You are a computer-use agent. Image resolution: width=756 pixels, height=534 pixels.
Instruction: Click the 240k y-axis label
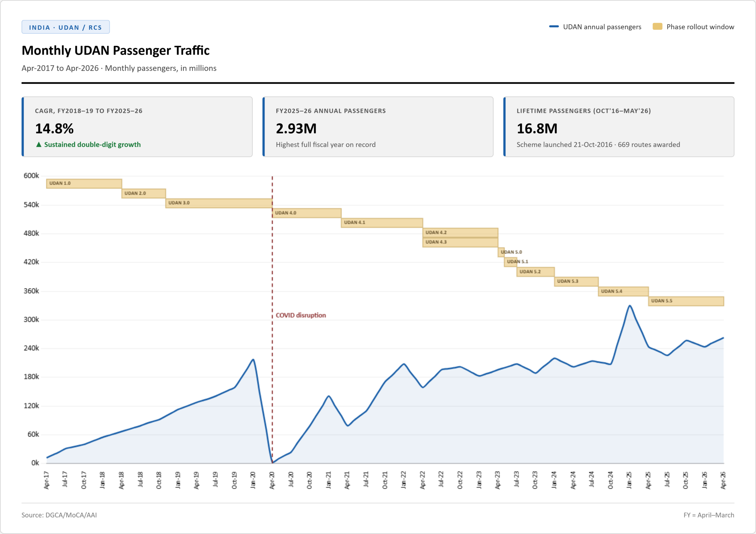point(31,348)
